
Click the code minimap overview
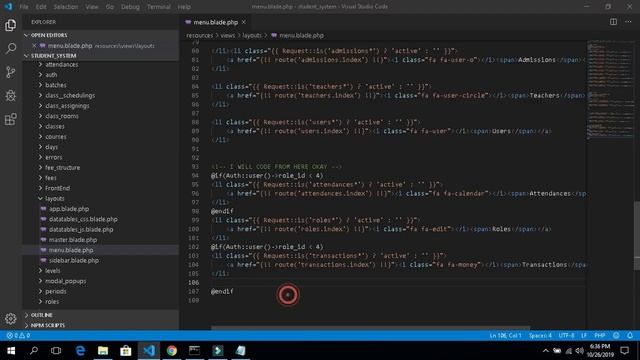click(x=610, y=90)
